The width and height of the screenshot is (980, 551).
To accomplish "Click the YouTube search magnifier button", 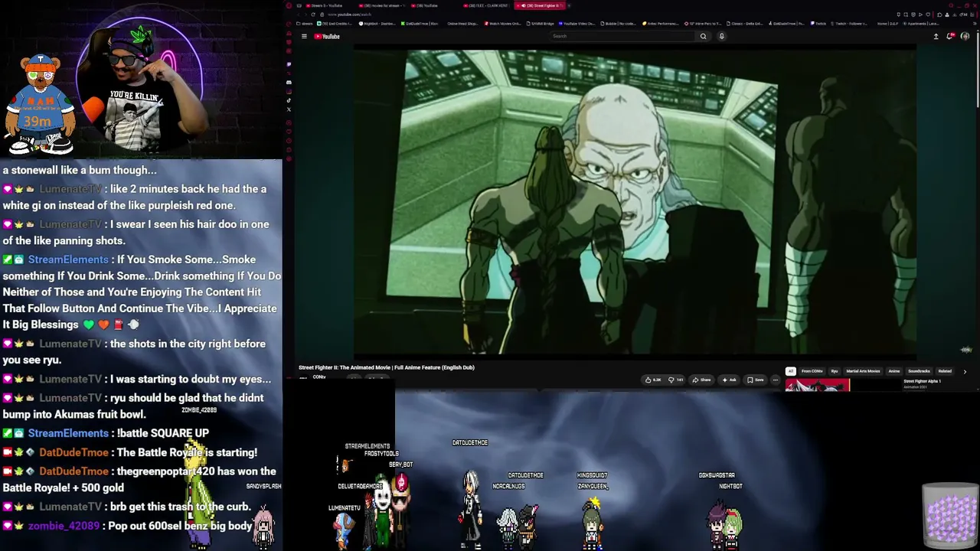I will 703,36.
